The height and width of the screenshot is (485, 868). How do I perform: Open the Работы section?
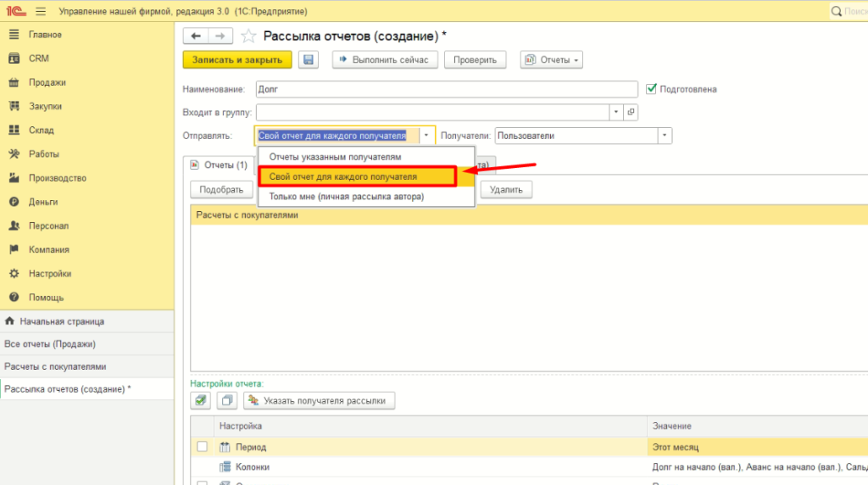point(44,154)
